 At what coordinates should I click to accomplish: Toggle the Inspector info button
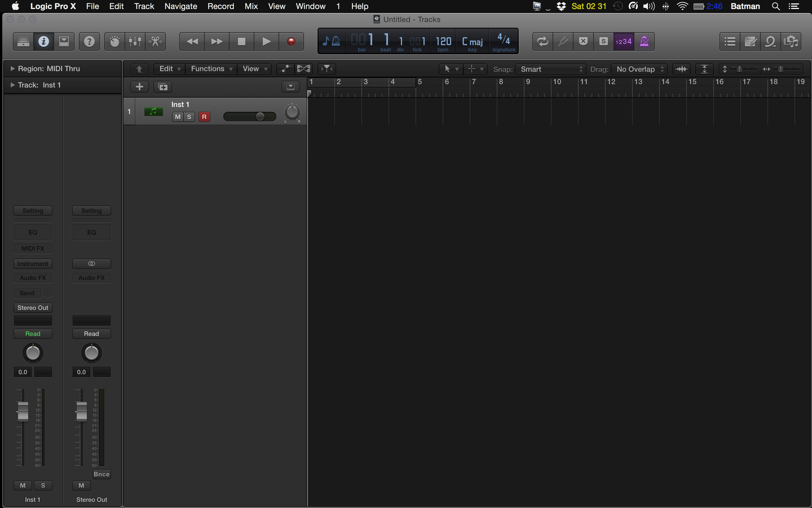point(44,42)
